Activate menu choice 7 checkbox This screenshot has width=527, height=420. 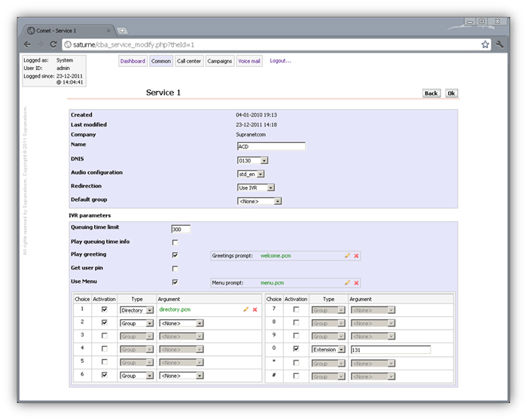[296, 309]
